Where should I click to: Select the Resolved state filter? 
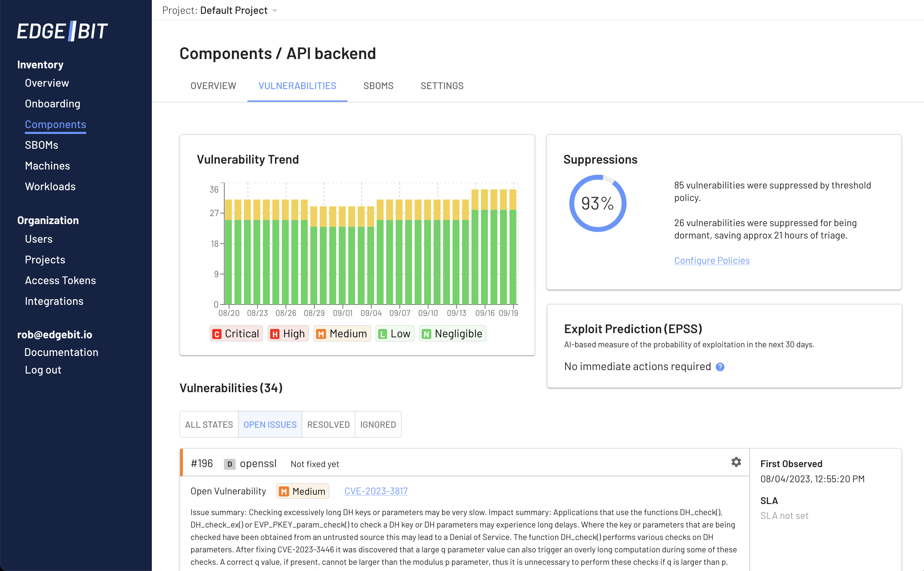[x=328, y=425]
